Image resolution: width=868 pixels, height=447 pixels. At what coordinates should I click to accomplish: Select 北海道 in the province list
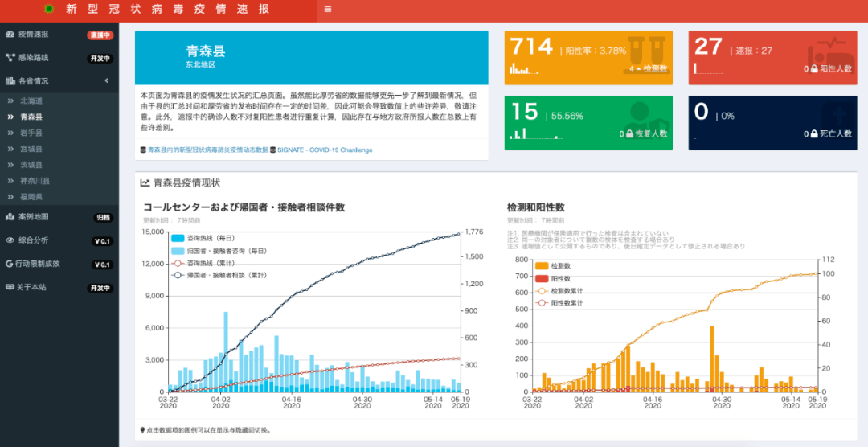point(31,100)
